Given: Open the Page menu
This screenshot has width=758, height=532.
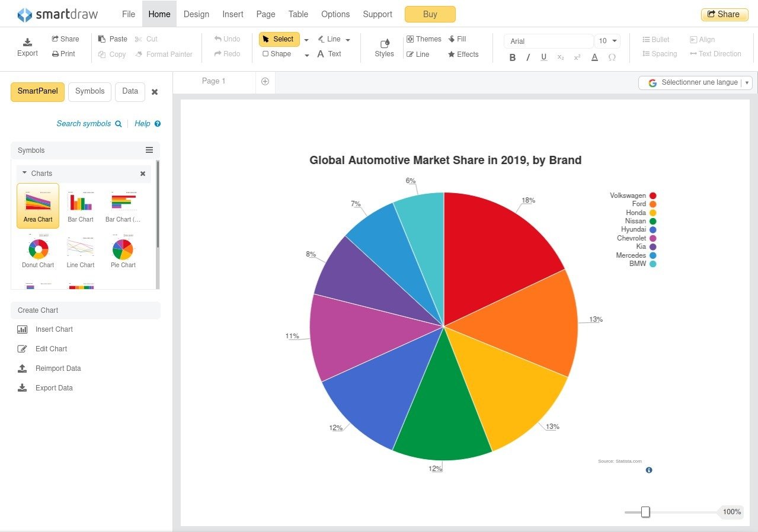Looking at the screenshot, I should (x=266, y=14).
